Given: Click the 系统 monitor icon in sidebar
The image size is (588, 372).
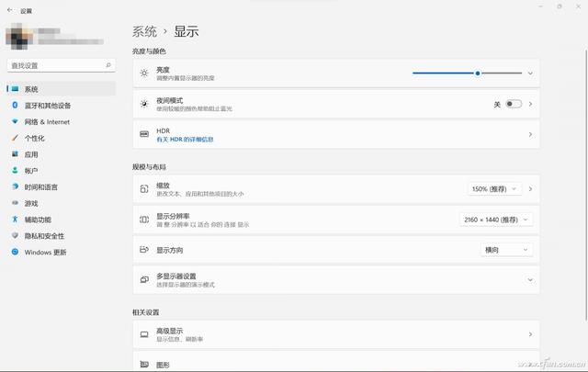Looking at the screenshot, I should pyautogui.click(x=15, y=89).
